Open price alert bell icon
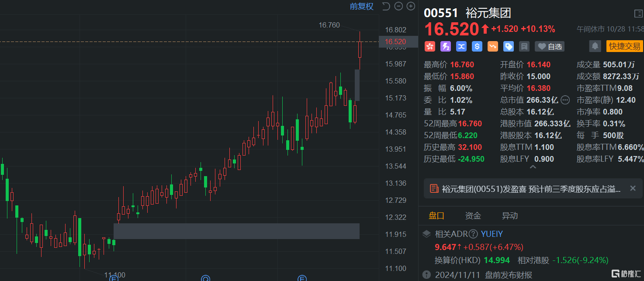 click(x=595, y=46)
